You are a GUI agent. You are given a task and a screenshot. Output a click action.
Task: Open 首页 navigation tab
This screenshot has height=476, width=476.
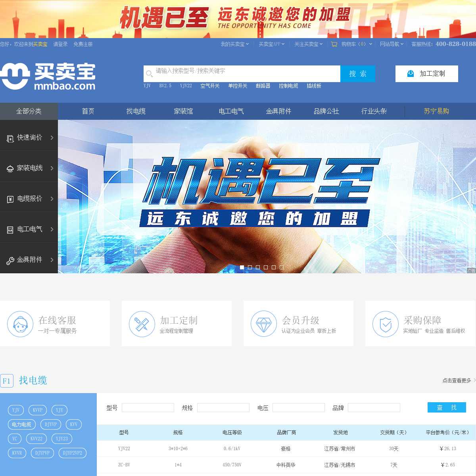(x=88, y=111)
